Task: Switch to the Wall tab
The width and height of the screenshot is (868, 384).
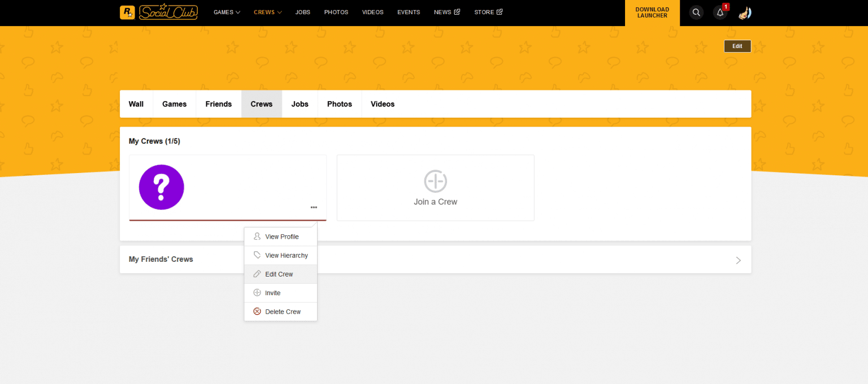Action: pos(136,104)
